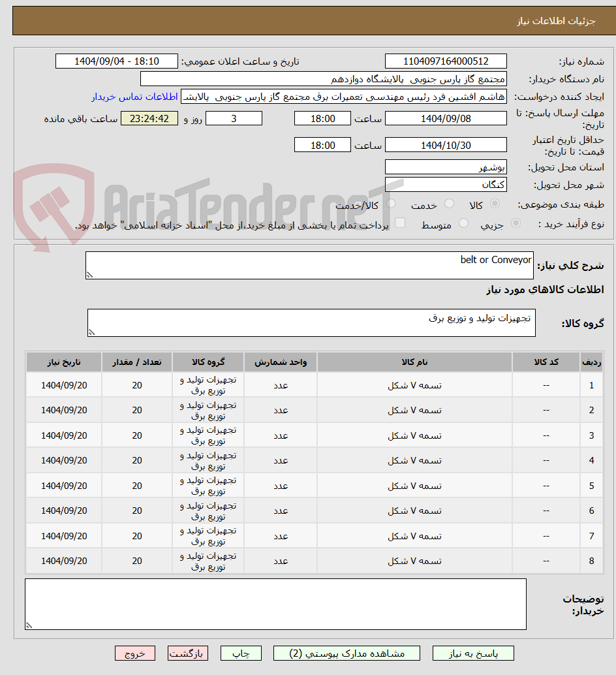Click the واحد شمارش column header
This screenshot has width=616, height=675.
tap(281, 362)
